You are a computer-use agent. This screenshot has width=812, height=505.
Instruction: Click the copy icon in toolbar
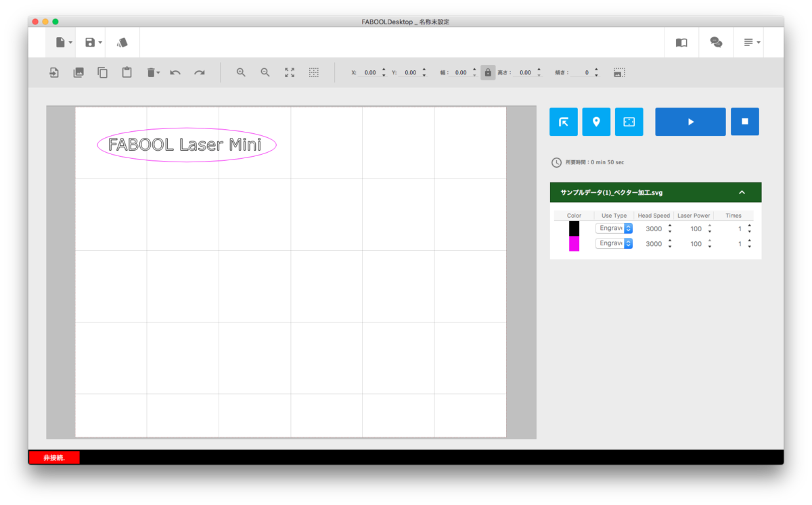103,72
